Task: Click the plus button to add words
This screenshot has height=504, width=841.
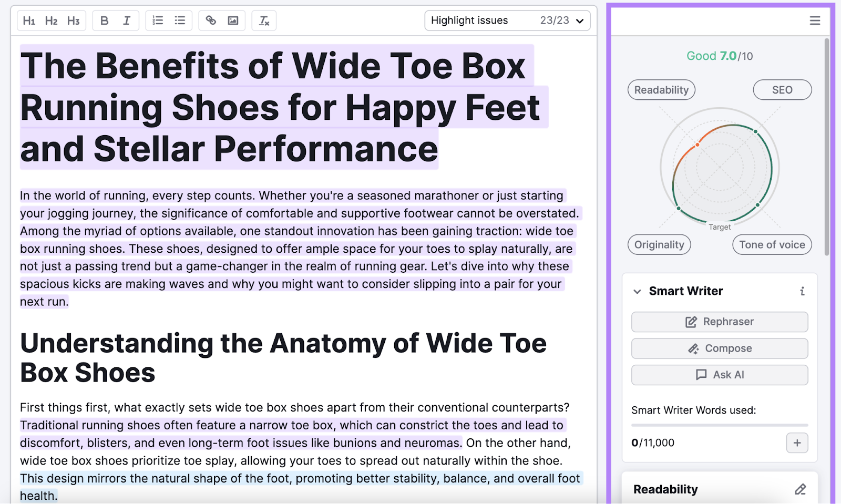Action: coord(797,443)
